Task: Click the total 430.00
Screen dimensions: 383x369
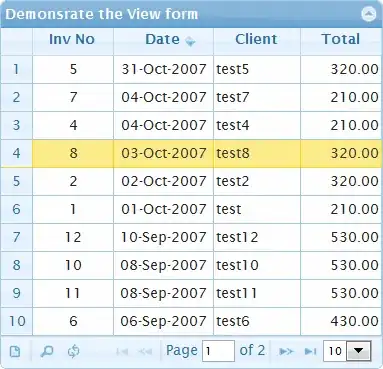Action: pyautogui.click(x=341, y=321)
